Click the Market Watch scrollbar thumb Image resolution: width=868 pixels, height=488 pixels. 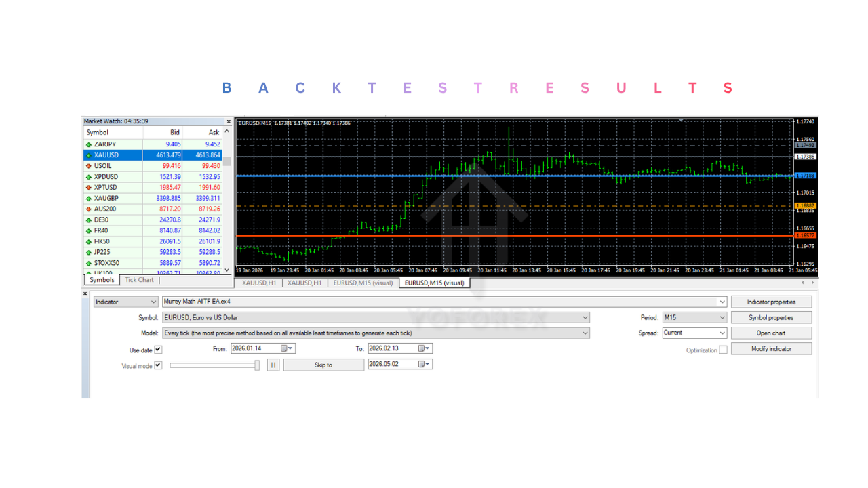coord(227,161)
